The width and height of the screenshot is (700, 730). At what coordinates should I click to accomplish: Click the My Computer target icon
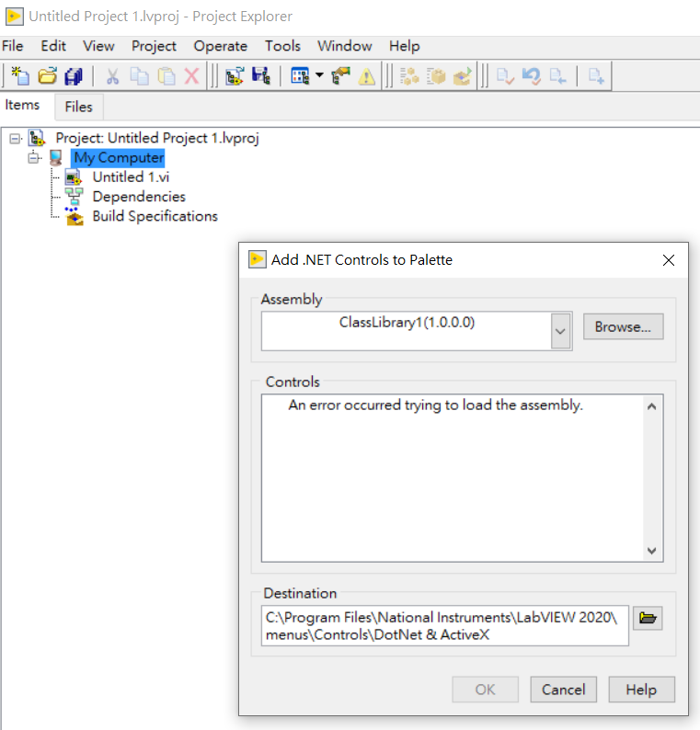coord(56,158)
